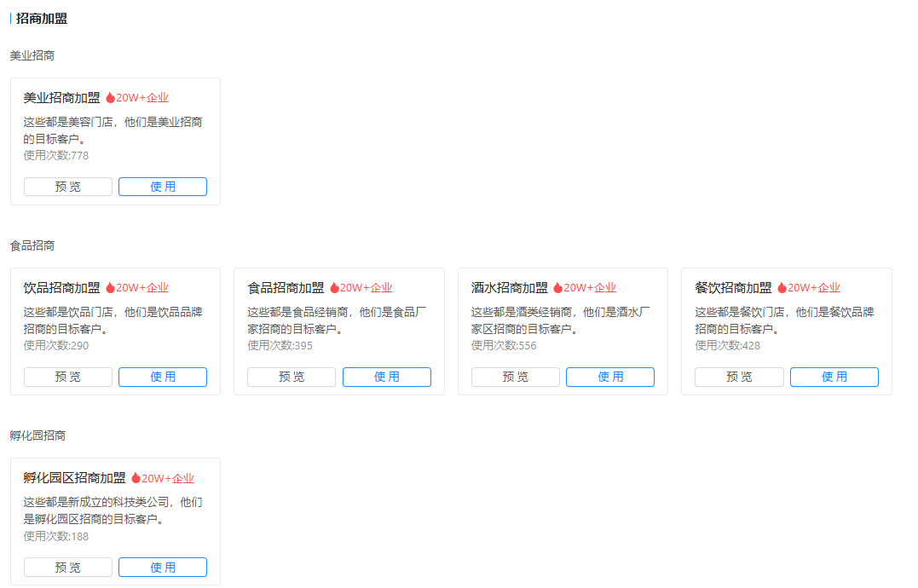Click the 孵化园招商 section label
This screenshot has width=918, height=588.
[38, 435]
